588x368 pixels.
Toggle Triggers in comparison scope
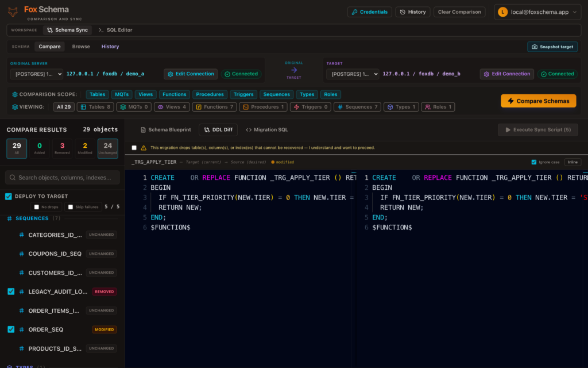[x=243, y=95]
